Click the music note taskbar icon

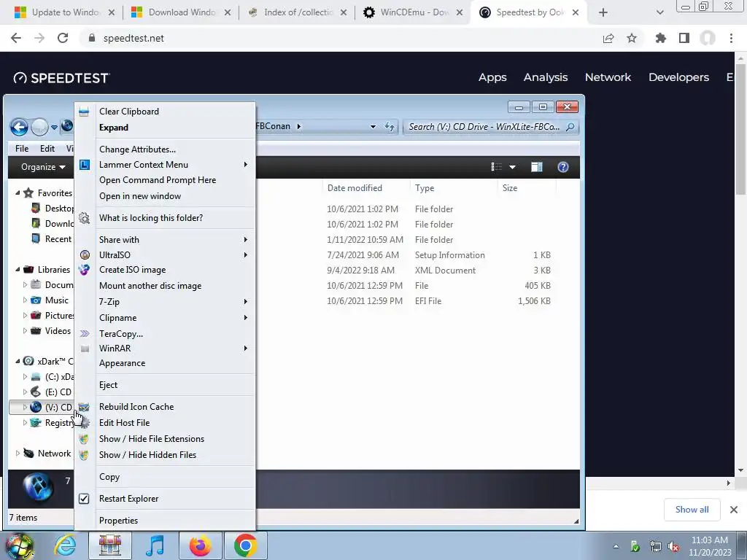coord(155,545)
